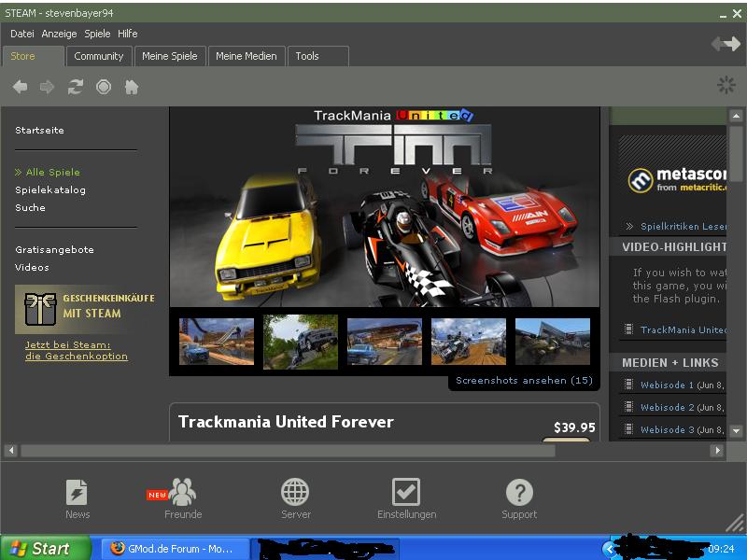Screen dimensions: 747x560
Task: Click the forward navigation arrow icon
Action: tap(47, 87)
